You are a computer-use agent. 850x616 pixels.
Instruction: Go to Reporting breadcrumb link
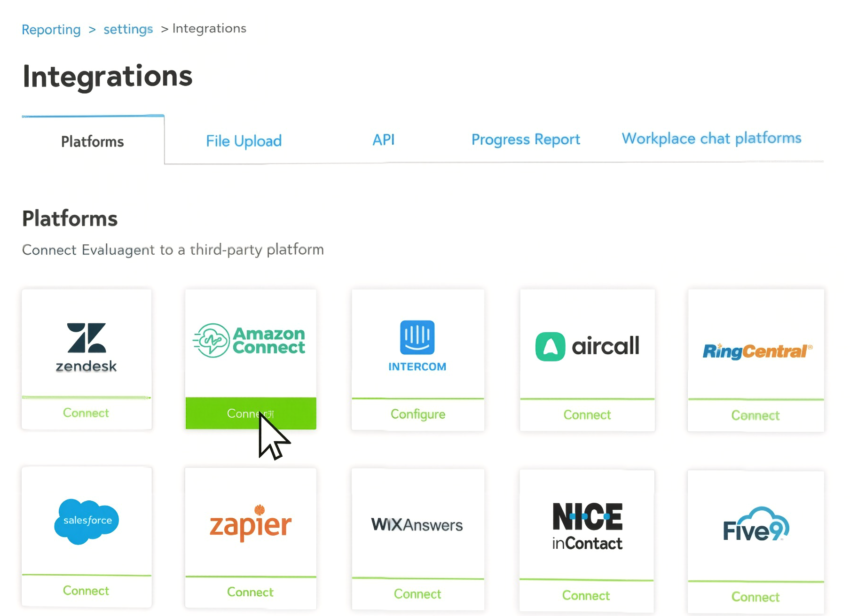click(x=51, y=30)
